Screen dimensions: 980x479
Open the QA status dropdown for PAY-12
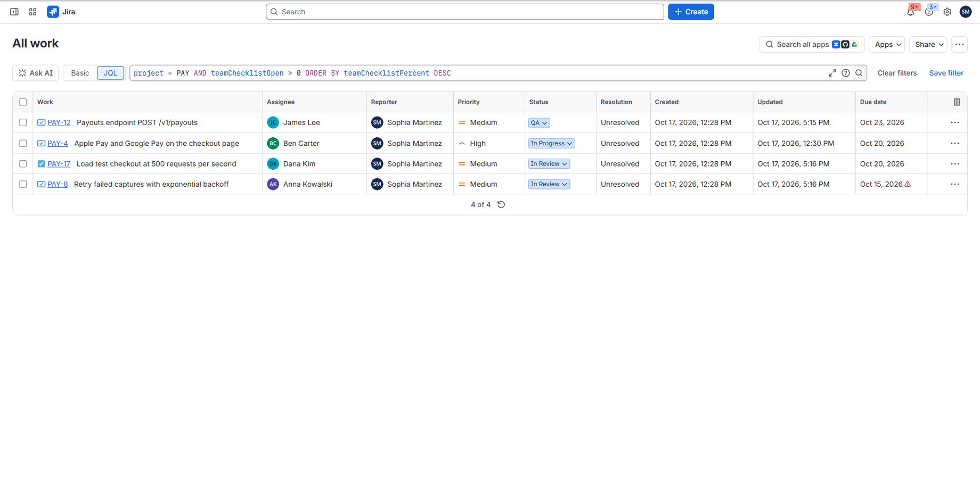pos(539,122)
